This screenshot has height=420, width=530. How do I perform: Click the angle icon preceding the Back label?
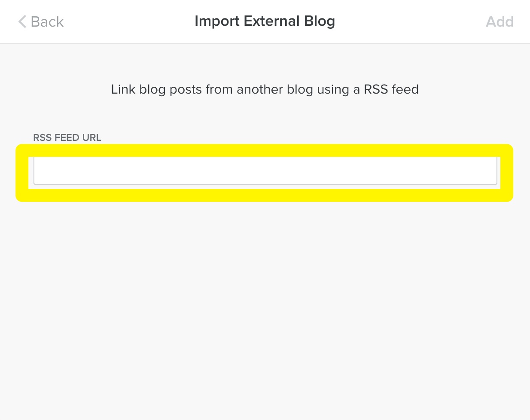click(22, 21)
